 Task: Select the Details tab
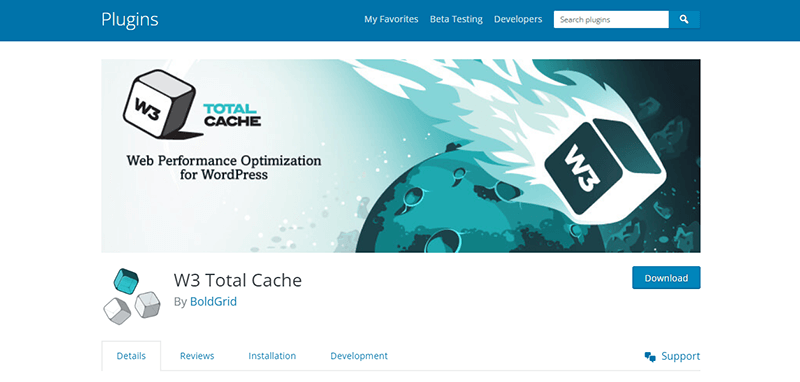[131, 356]
